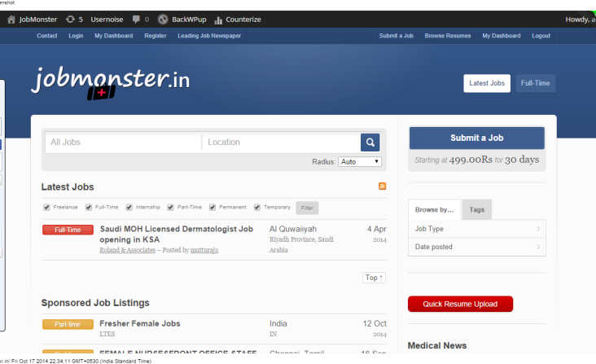Toggle the Internship checkbox
596x364 pixels.
click(x=129, y=208)
